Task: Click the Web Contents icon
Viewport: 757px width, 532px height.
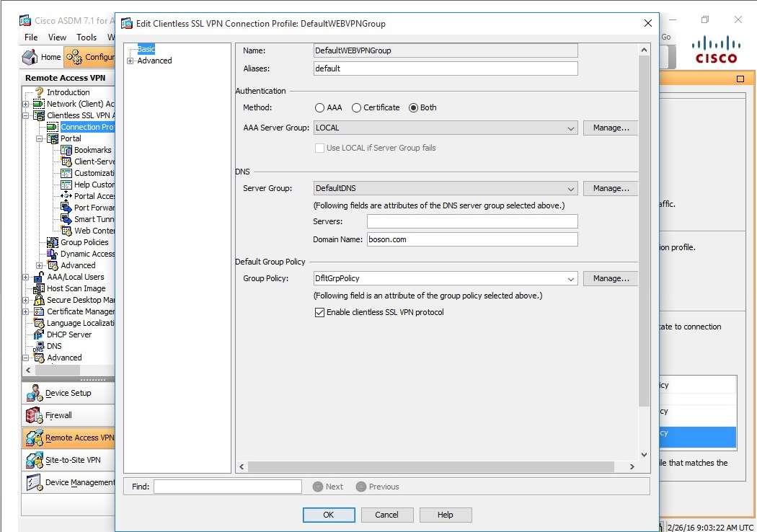Action: [66, 231]
